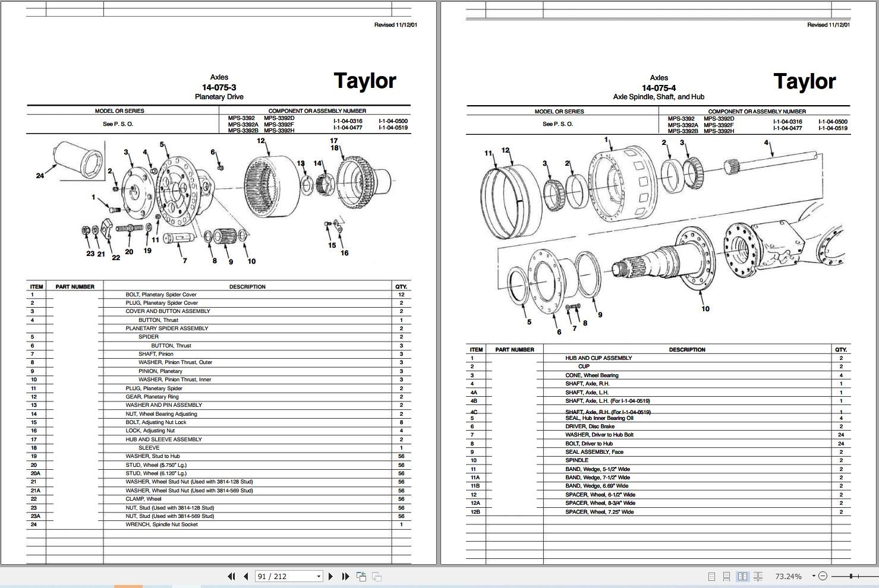Click 'HUB AND SLEEVE ASSEMBLY' row
The image size is (879, 588).
point(219,440)
